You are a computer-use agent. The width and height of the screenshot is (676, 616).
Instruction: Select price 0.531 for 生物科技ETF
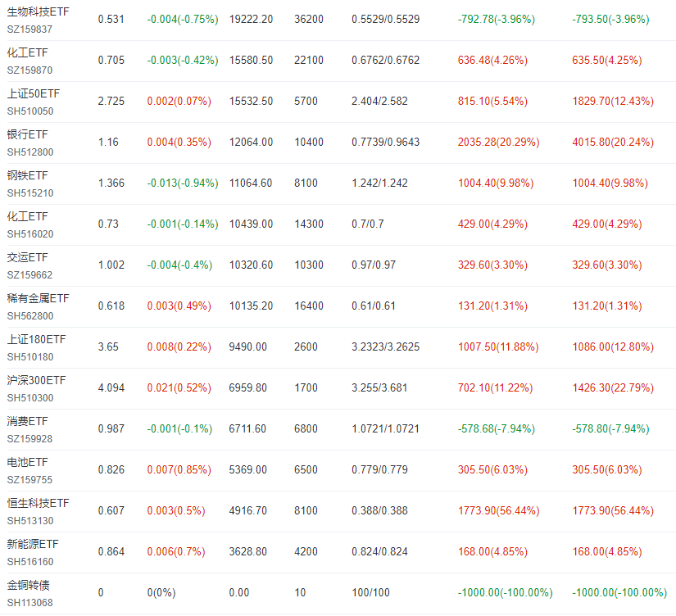[111, 20]
